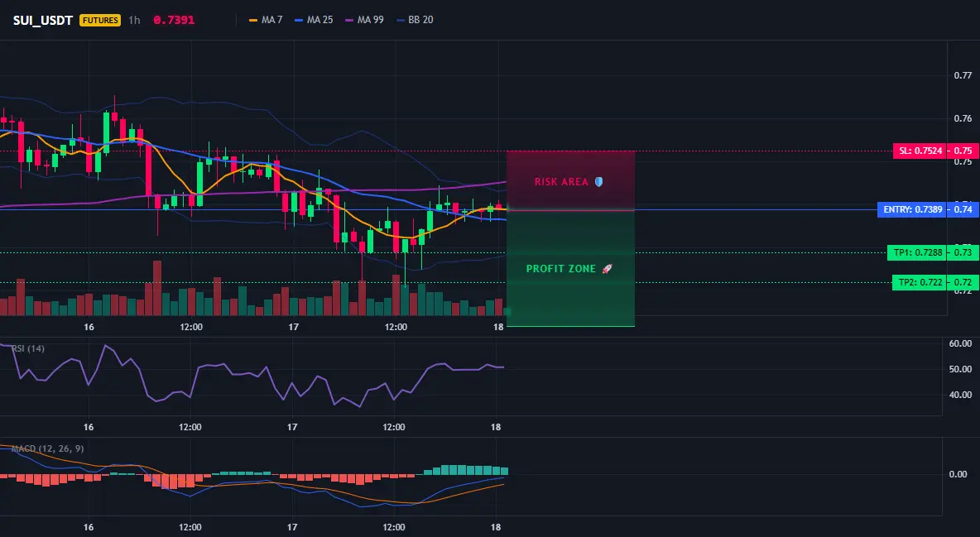
Task: Click the 0.76 price axis label
Action: click(963, 118)
